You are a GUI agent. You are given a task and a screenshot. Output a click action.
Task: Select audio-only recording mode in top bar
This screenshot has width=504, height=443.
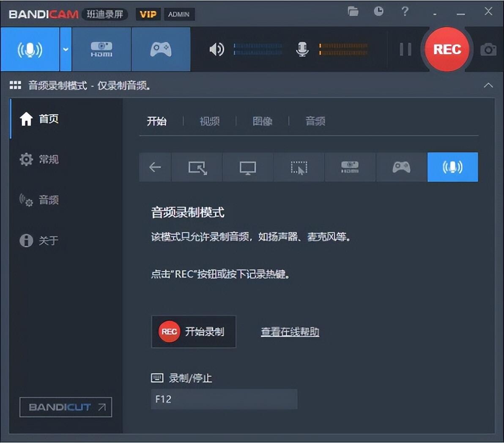pos(30,49)
